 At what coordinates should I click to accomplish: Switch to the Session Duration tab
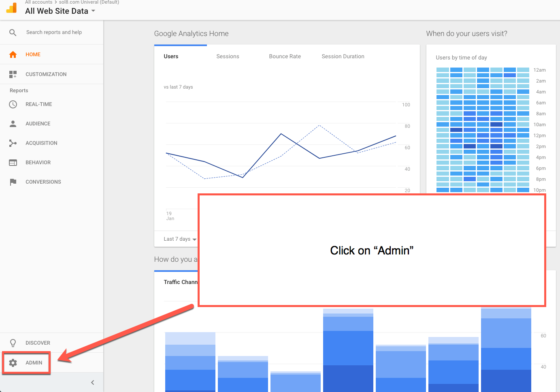343,56
